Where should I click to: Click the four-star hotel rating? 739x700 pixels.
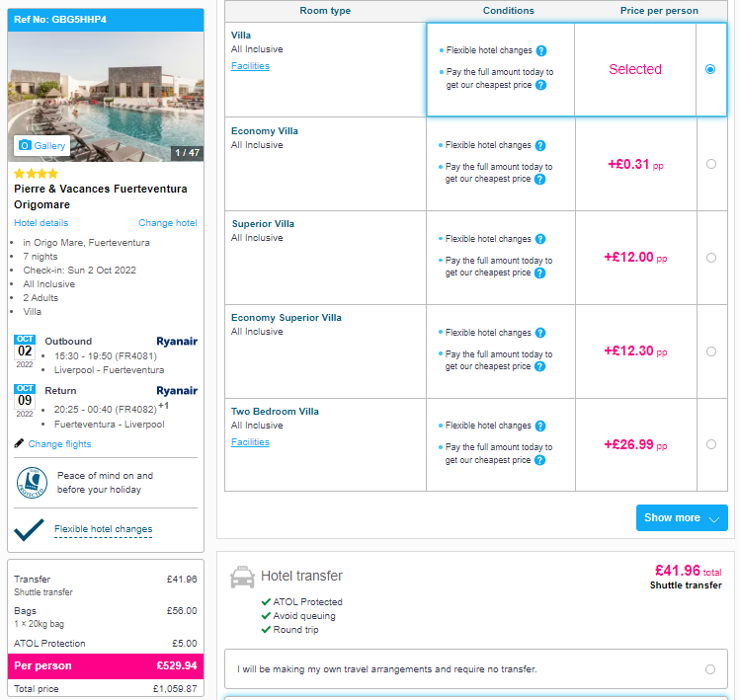pyautogui.click(x=36, y=174)
